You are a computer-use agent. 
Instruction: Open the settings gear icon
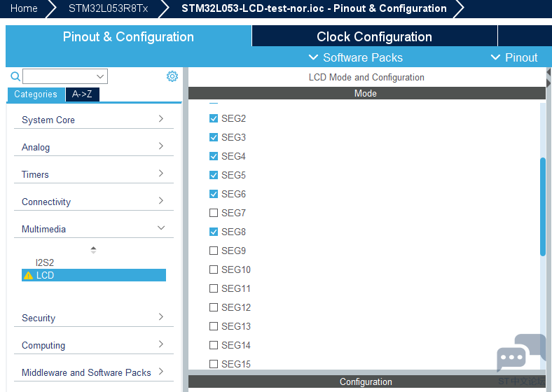coord(172,76)
